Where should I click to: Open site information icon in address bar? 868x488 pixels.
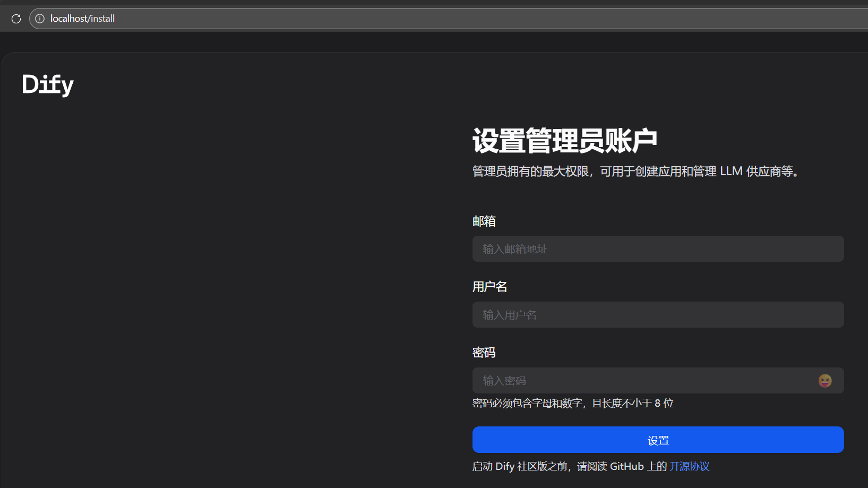click(40, 19)
